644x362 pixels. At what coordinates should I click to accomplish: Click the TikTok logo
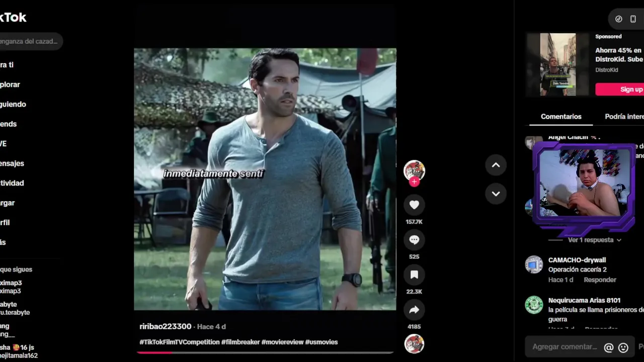click(13, 18)
